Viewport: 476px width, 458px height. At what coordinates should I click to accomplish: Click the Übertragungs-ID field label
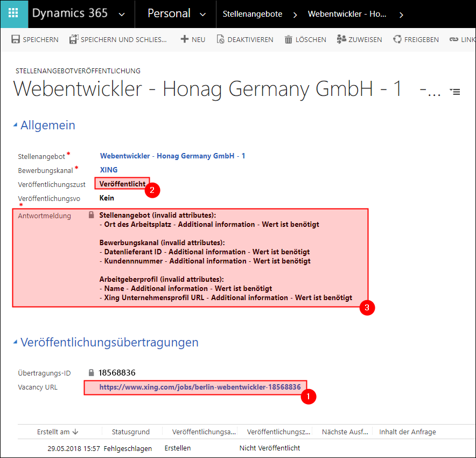[44, 373]
